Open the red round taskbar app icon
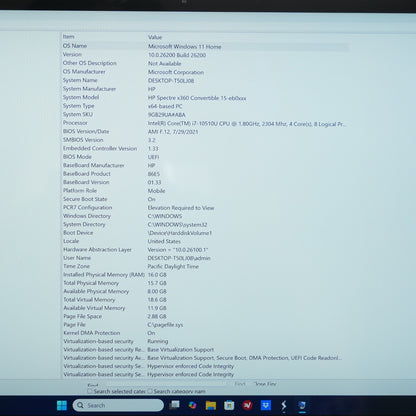The width and height of the screenshot is (416, 416). click(x=247, y=405)
